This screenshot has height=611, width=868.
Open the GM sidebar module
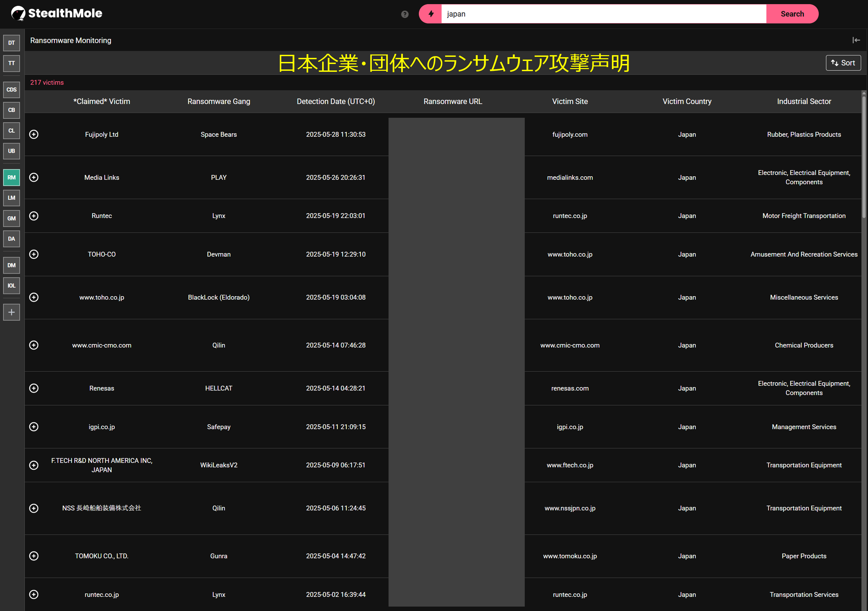pyautogui.click(x=11, y=218)
